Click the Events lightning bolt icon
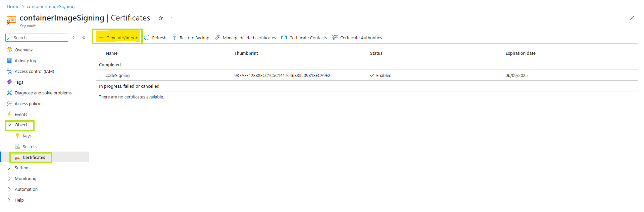 [x=9, y=114]
